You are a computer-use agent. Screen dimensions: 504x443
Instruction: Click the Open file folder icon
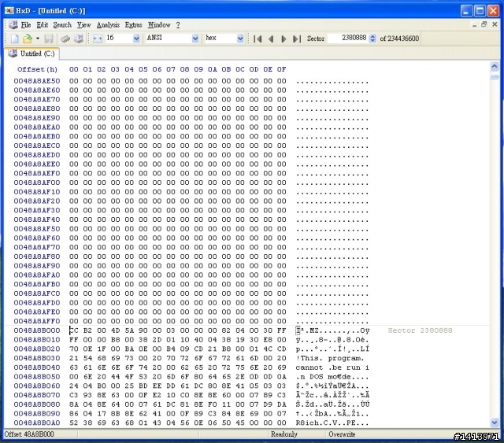28,39
